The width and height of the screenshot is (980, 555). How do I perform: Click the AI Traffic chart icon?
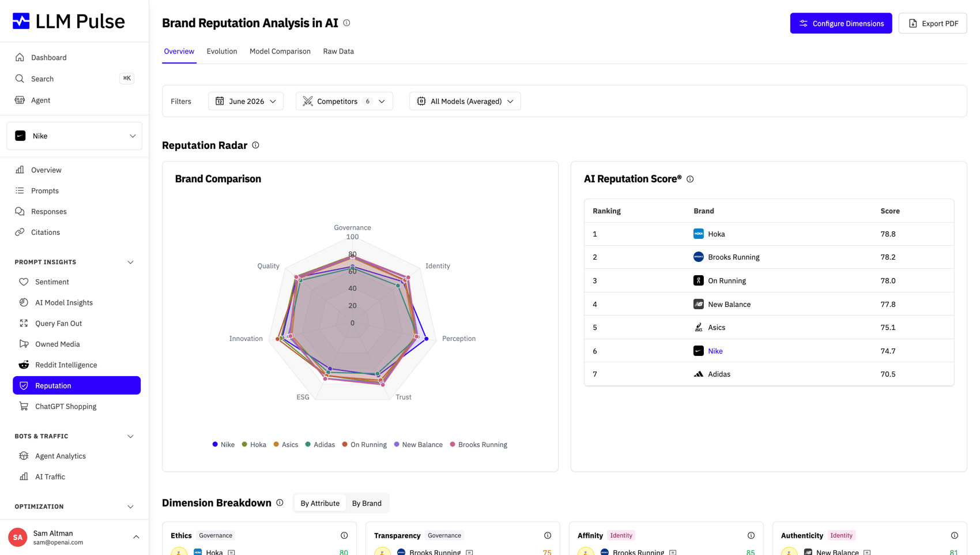(x=24, y=477)
